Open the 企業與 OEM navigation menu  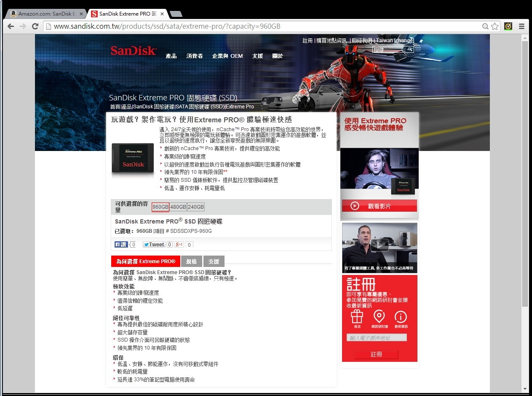pos(227,56)
